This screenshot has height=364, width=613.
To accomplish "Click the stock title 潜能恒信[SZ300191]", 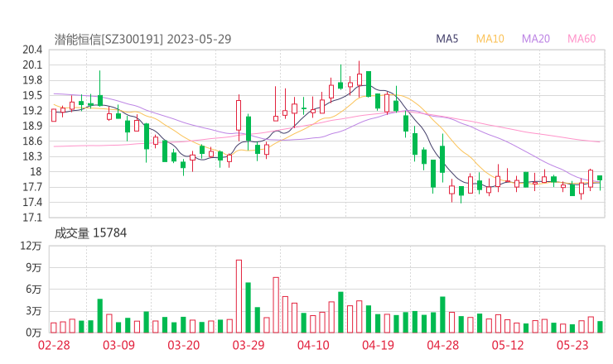I will (x=109, y=39).
